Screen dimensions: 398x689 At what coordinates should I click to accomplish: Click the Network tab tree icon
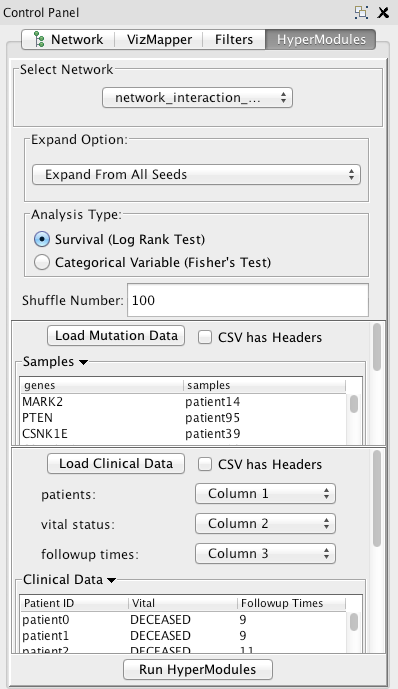pos(39,40)
